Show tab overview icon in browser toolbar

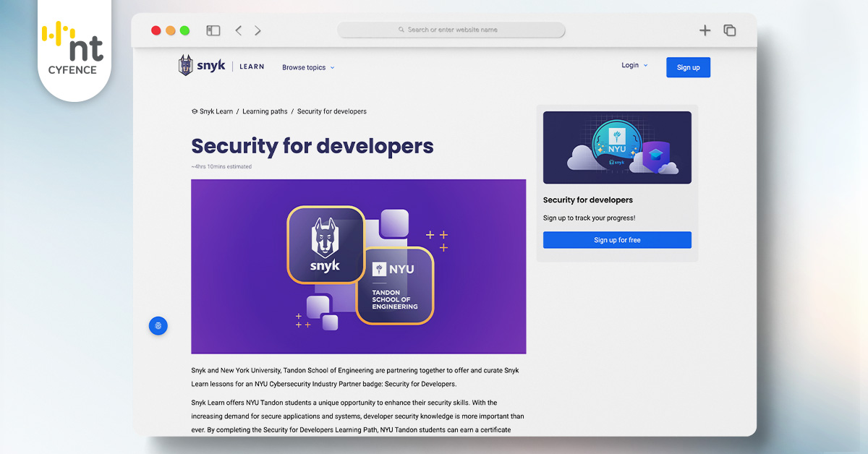(730, 30)
